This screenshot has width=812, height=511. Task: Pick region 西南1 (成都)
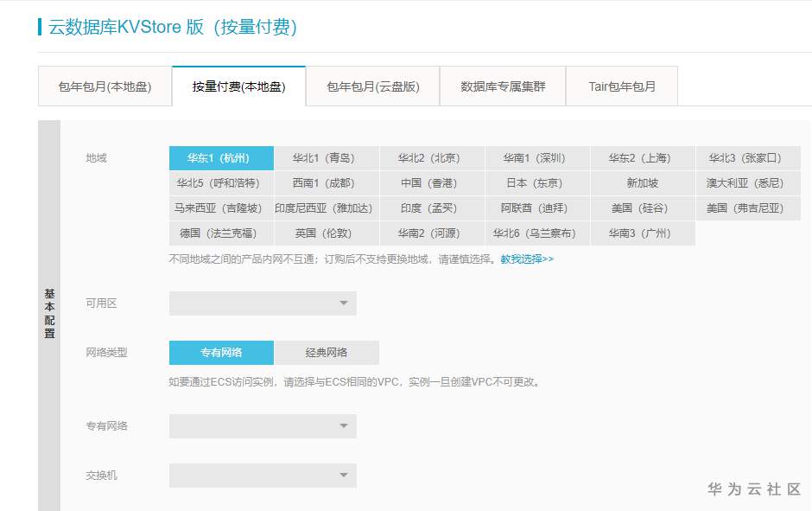(x=327, y=183)
